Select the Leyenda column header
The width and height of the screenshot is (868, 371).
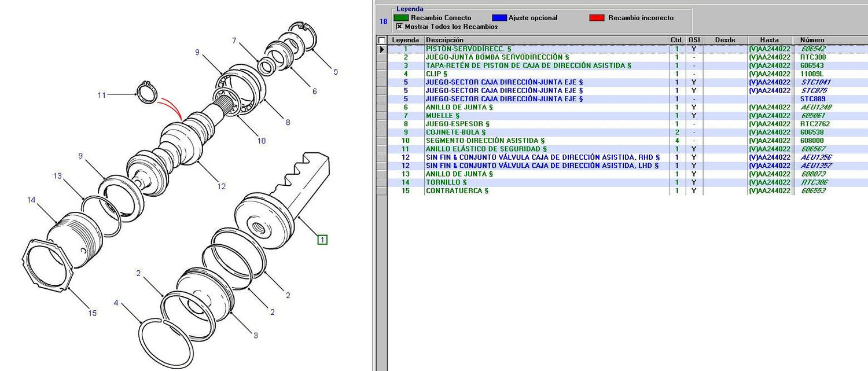pyautogui.click(x=406, y=40)
